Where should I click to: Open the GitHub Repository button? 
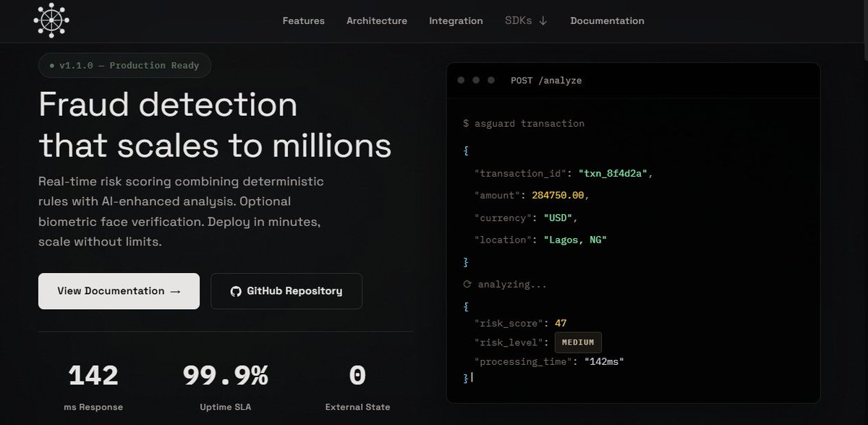coord(286,291)
